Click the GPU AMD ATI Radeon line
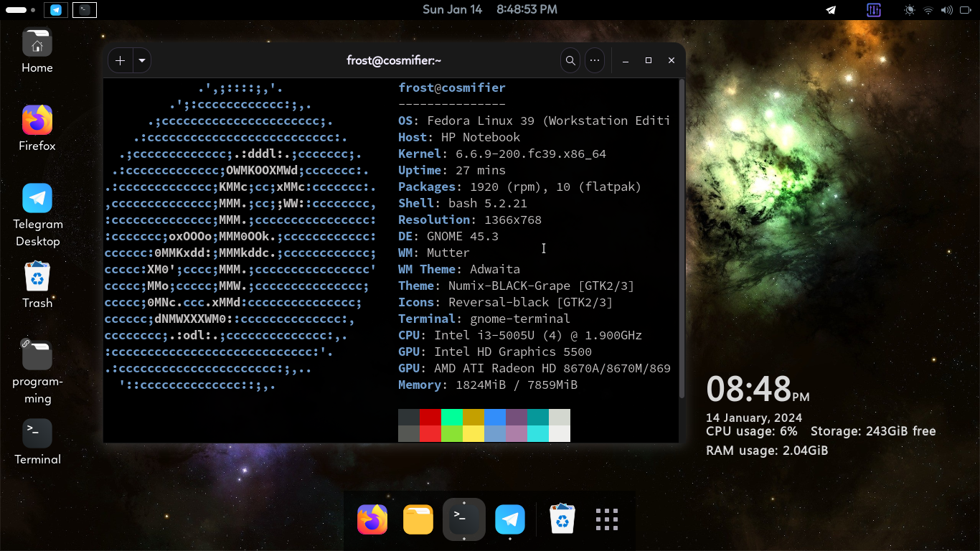 coord(534,368)
